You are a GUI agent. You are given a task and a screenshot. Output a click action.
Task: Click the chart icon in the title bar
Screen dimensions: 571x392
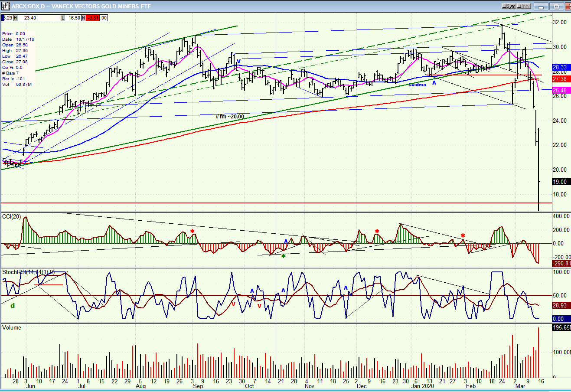(x=6, y=6)
